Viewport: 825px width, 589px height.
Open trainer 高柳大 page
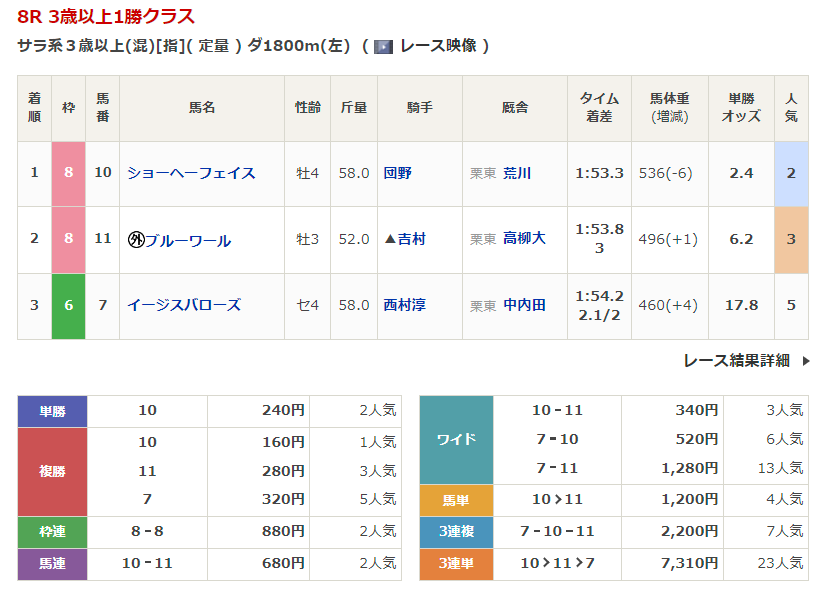pos(524,239)
